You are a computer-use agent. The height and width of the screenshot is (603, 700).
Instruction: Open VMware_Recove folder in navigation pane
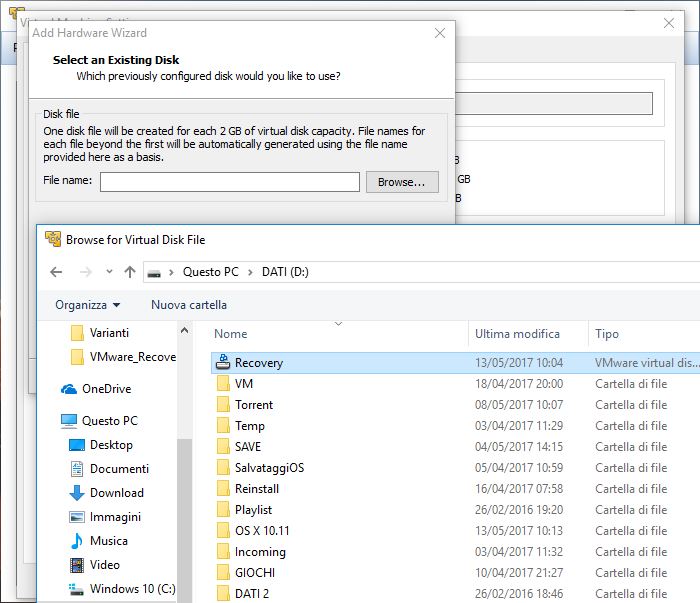click(123, 357)
